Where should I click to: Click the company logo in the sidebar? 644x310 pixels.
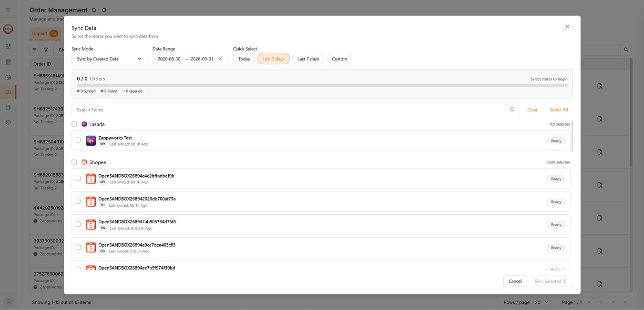click(8, 30)
